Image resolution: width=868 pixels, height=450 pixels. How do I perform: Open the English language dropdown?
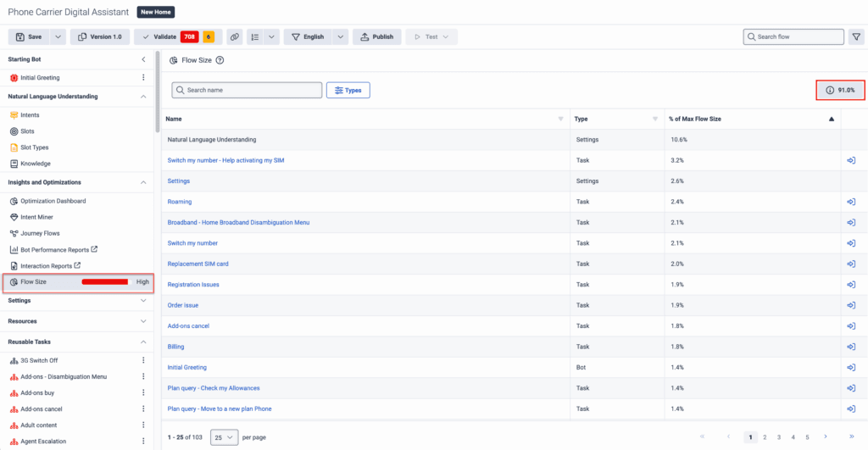point(339,37)
